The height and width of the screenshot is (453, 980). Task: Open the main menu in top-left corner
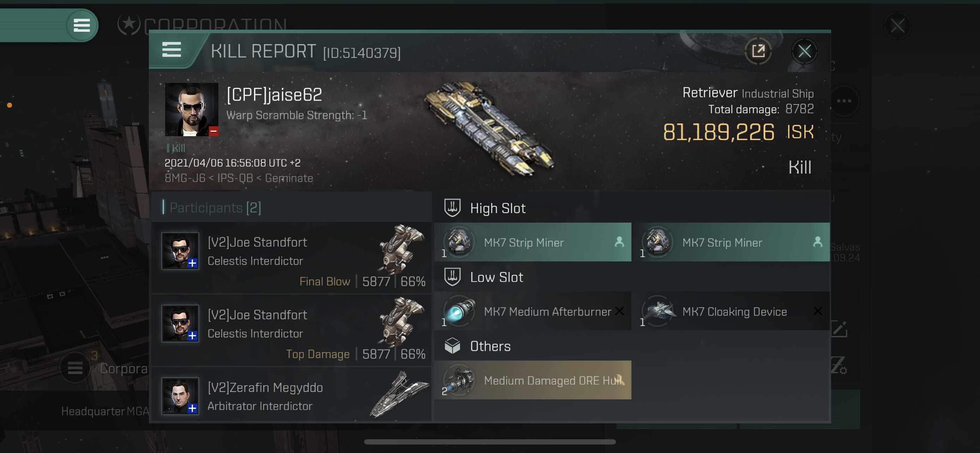click(x=81, y=25)
